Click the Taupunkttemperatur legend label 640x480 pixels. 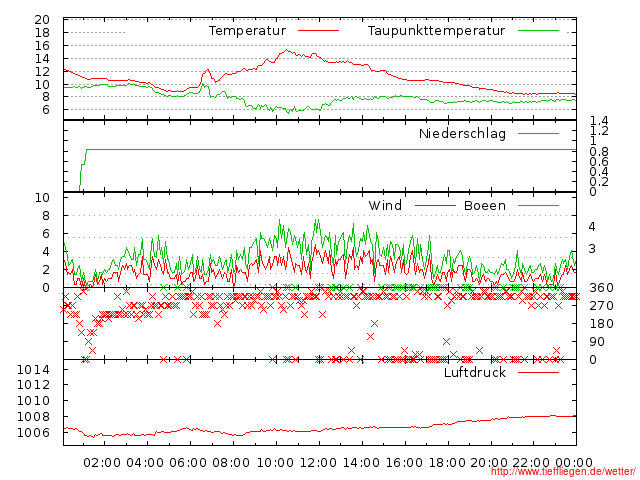pos(436,31)
